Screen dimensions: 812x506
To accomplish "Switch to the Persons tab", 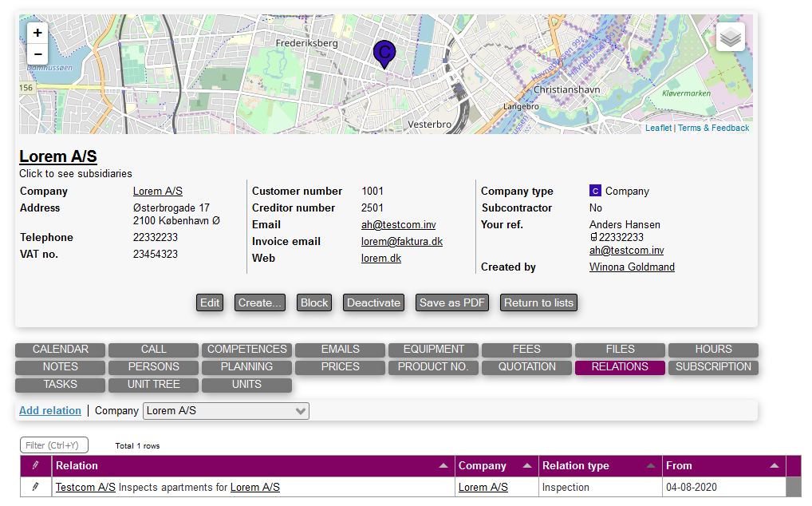I will tap(154, 367).
